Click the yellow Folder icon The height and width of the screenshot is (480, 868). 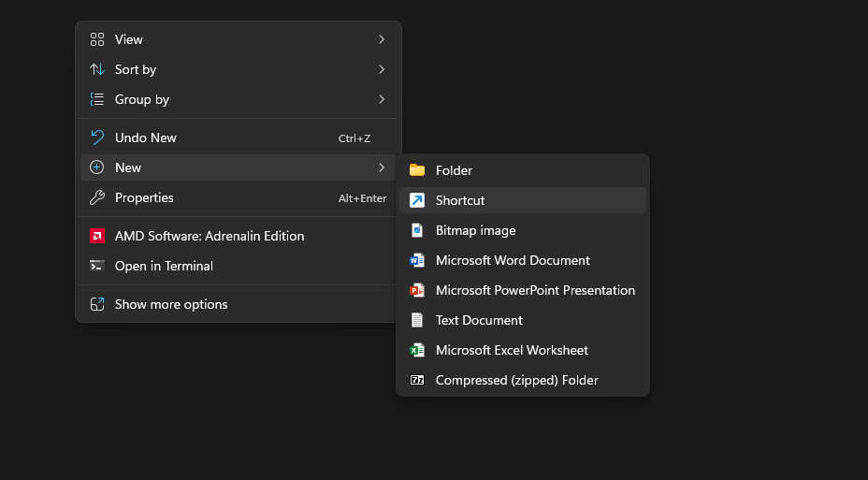[417, 170]
